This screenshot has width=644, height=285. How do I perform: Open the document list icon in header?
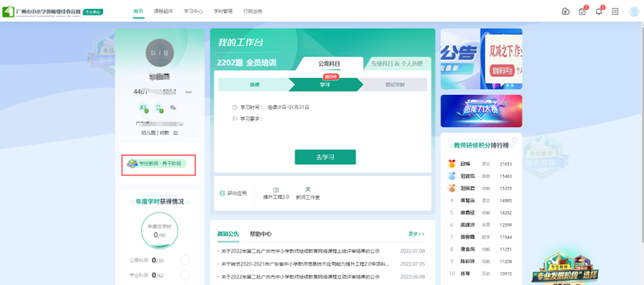(615, 12)
